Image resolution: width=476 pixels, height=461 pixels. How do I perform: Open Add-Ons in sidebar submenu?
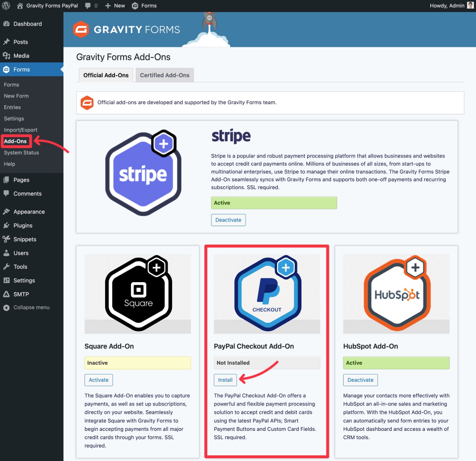[15, 141]
